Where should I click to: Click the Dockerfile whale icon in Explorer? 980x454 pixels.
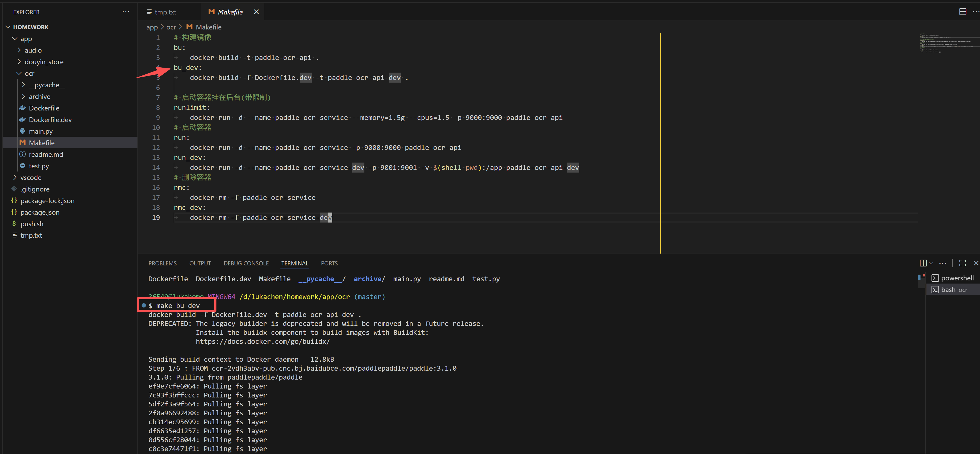pos(22,108)
